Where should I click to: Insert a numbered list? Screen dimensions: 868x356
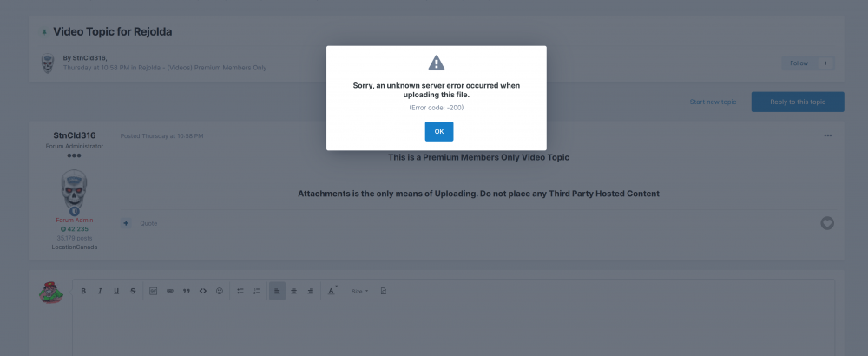[x=257, y=291]
